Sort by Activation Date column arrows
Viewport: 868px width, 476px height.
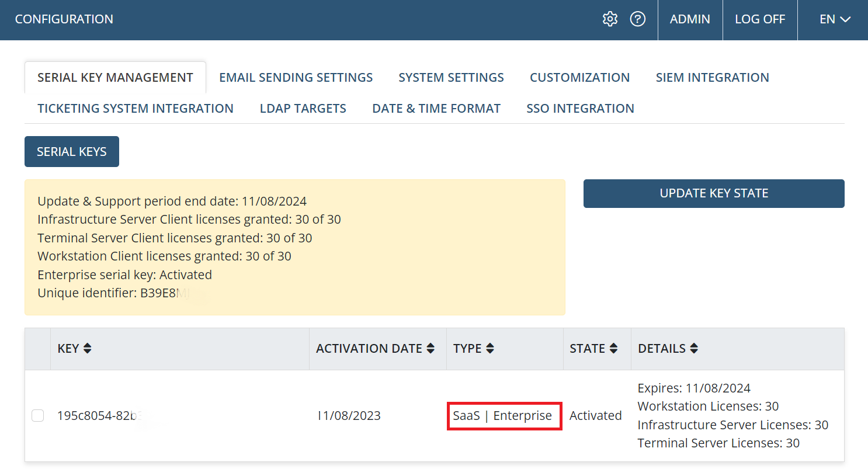point(430,349)
